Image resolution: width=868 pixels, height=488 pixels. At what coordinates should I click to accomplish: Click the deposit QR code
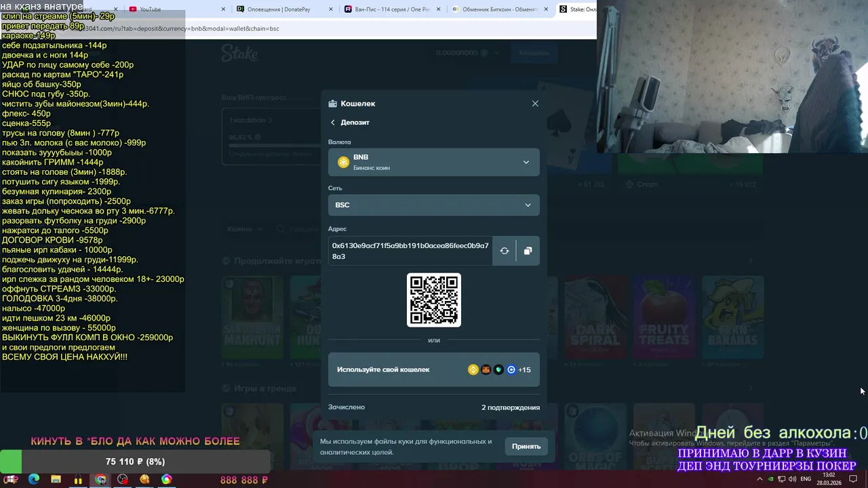tap(434, 300)
